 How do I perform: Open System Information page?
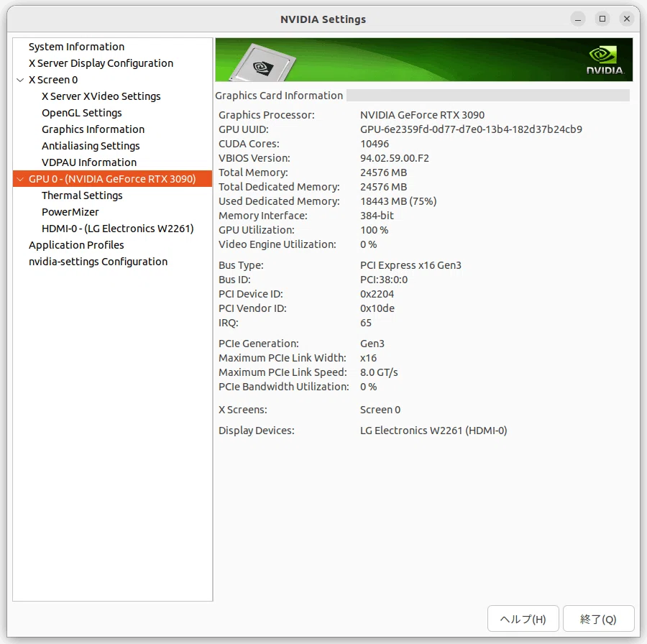click(76, 47)
